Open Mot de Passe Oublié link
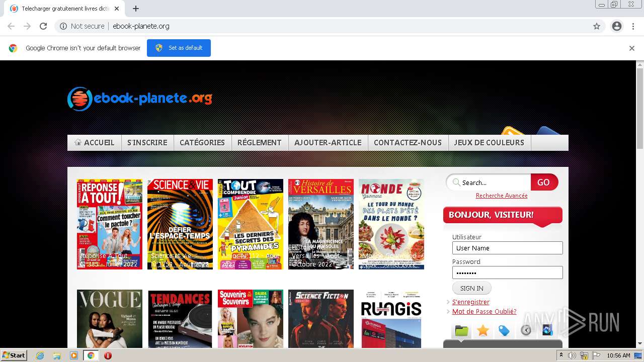 point(484,312)
